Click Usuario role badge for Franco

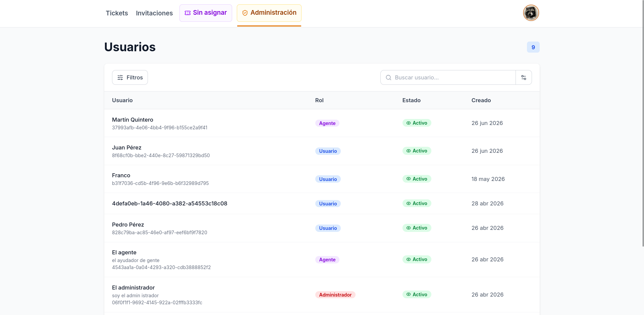328,179
